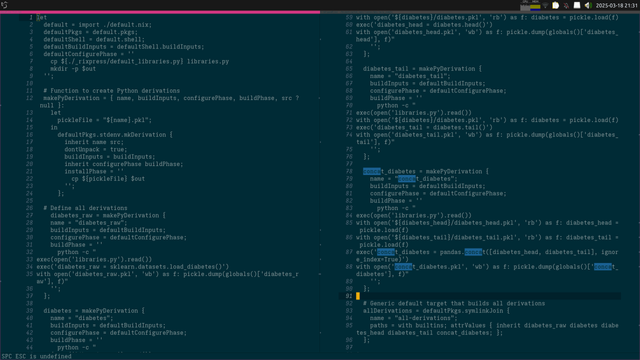Screen dimensions: 640x360
Task: Click "exec('diabetes_tail = diabetes.tail()')" line
Action: [424, 128]
